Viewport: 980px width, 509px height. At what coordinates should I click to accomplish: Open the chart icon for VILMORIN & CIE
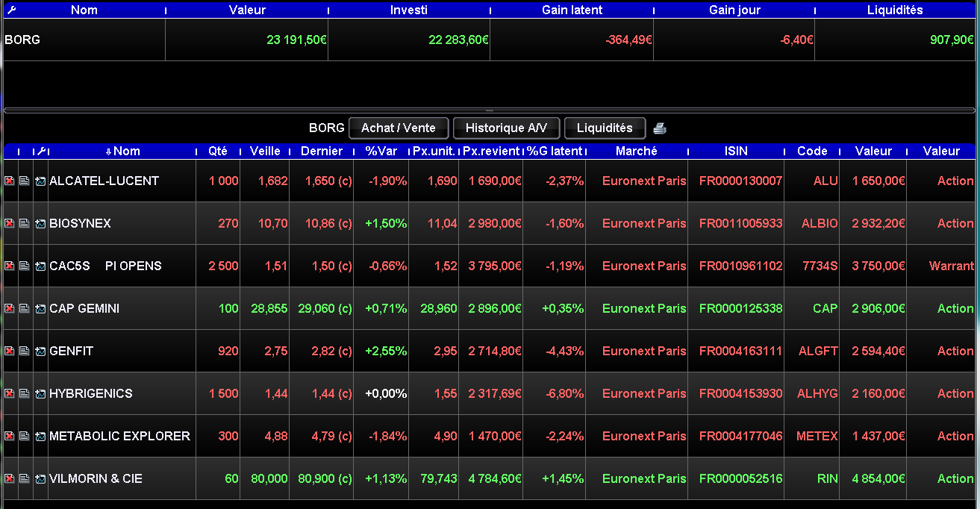tap(40, 478)
